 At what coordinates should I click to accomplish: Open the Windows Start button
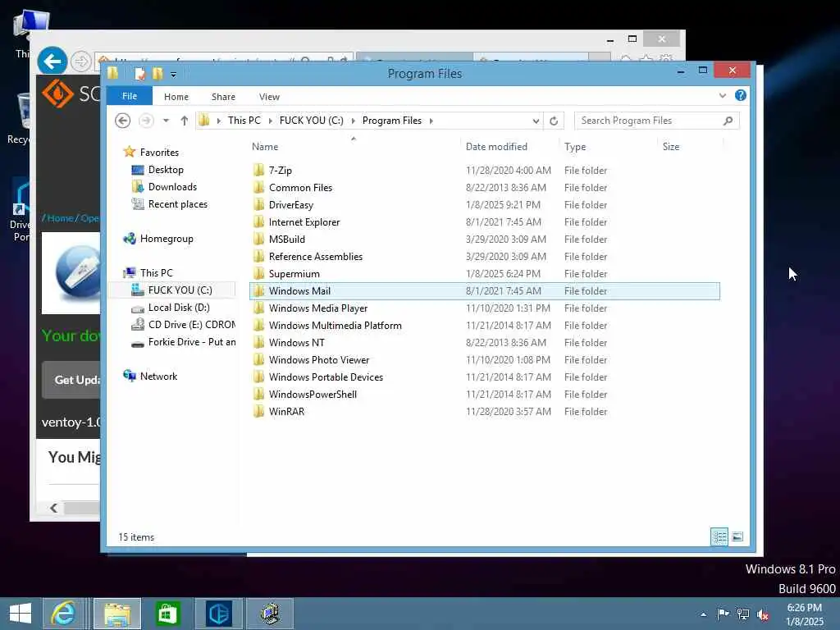pyautogui.click(x=21, y=614)
